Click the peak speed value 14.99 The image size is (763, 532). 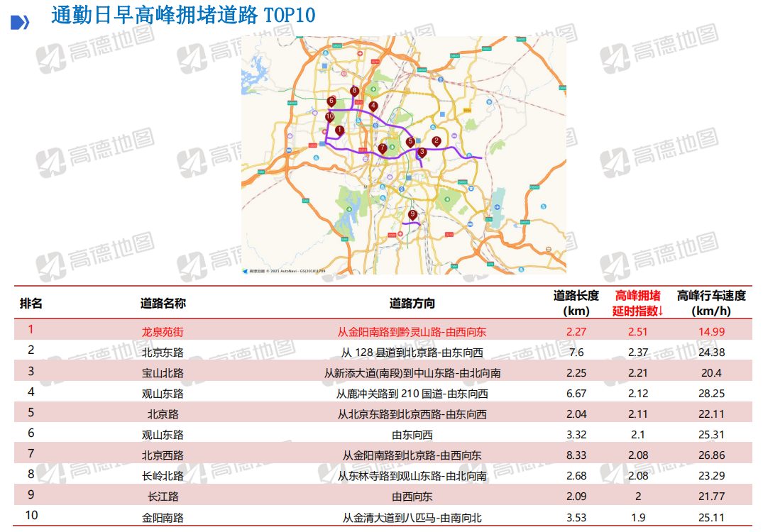click(x=711, y=332)
